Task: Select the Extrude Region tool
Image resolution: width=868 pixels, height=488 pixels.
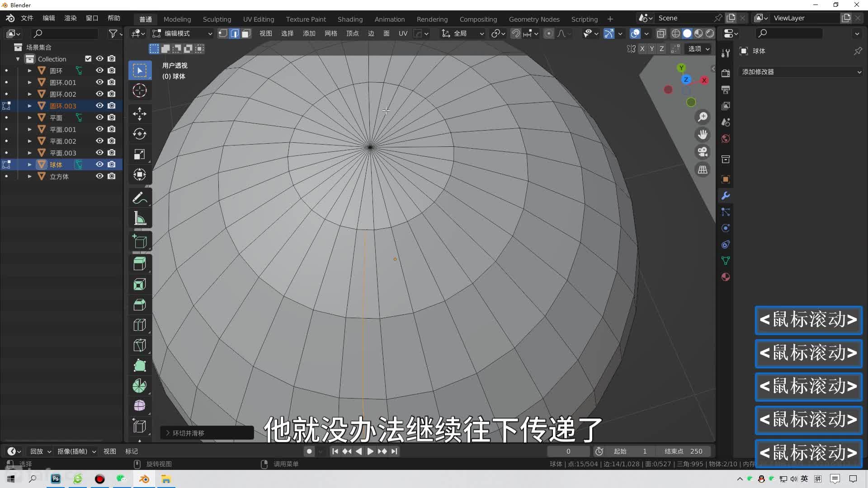Action: 140,264
